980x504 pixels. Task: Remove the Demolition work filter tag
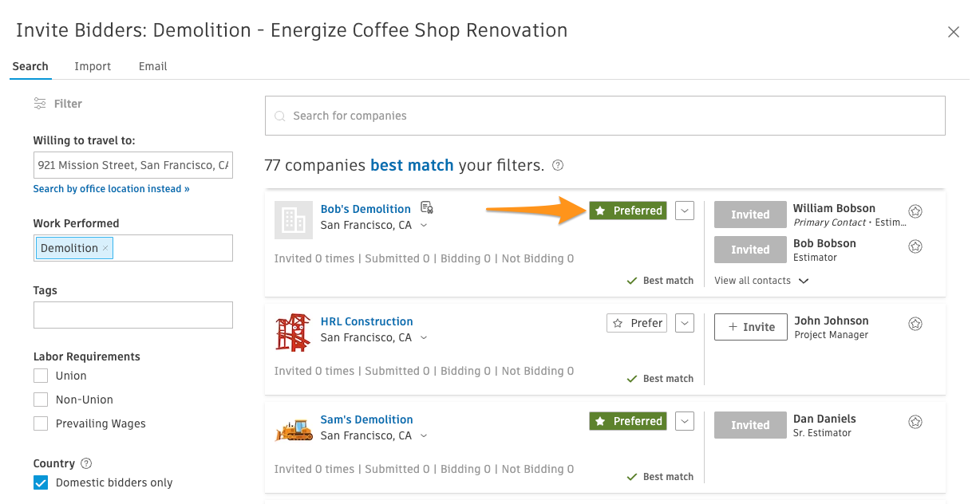[105, 249]
